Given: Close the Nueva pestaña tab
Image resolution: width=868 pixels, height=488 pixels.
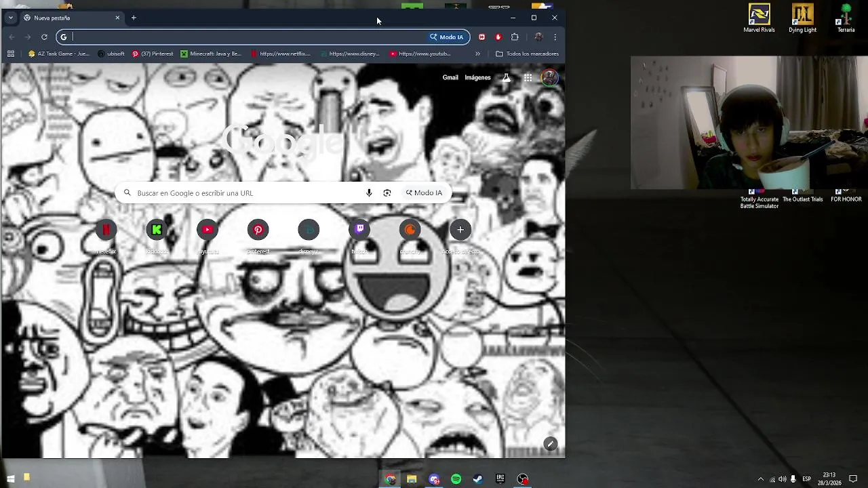Looking at the screenshot, I should pyautogui.click(x=117, y=18).
